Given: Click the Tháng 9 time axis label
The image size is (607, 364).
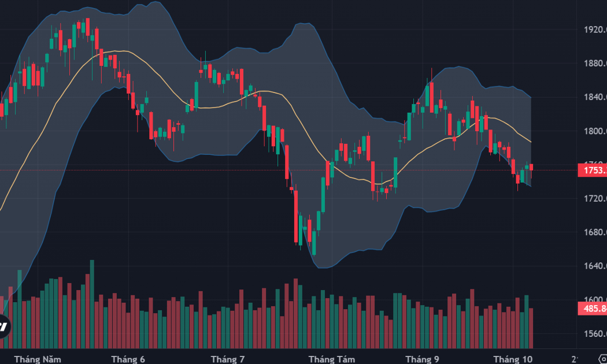Looking at the screenshot, I should [x=422, y=359].
